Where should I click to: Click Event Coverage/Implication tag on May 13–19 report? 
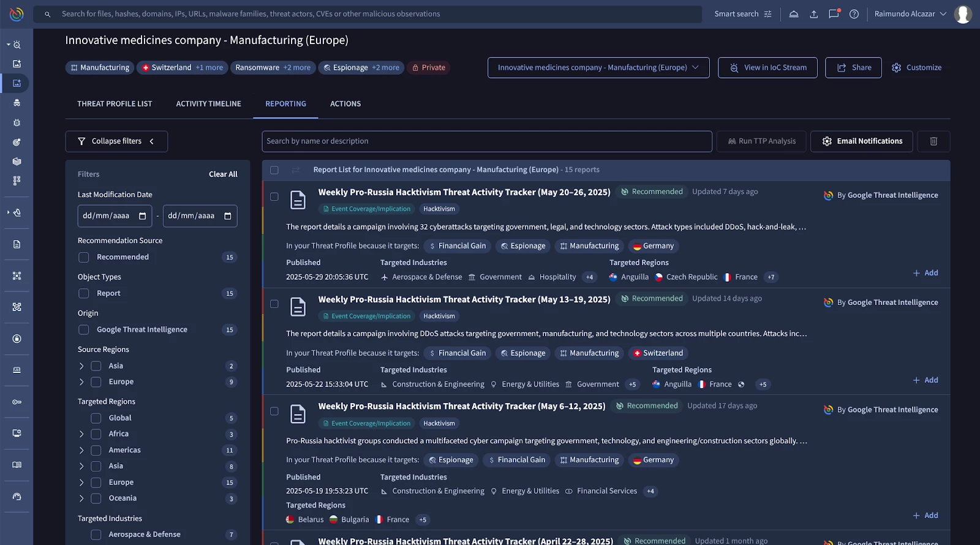pyautogui.click(x=367, y=316)
